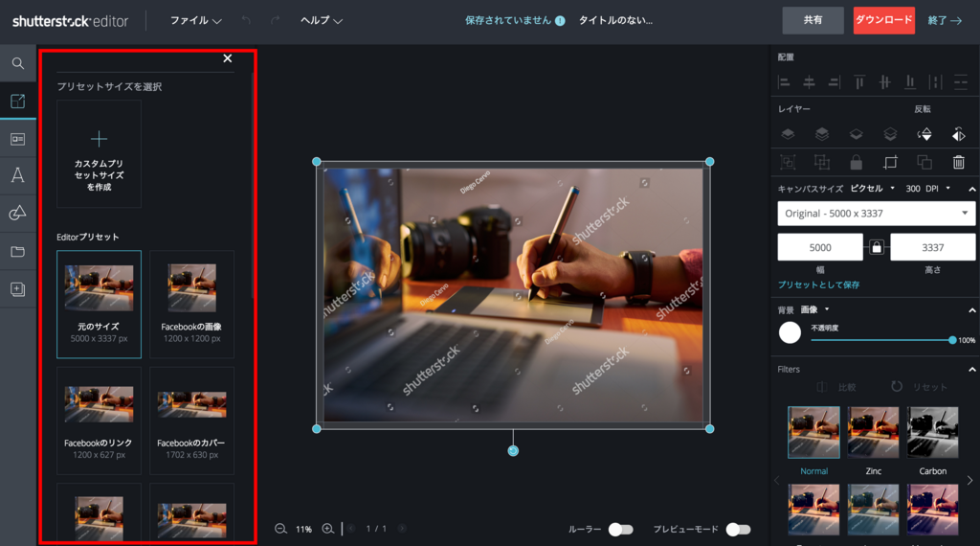The image size is (980, 546).
Task: Align objects to vertical middle
Action: click(x=884, y=82)
